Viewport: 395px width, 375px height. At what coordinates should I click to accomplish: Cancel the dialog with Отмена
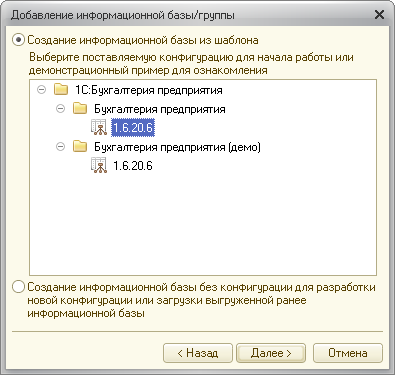point(348,353)
